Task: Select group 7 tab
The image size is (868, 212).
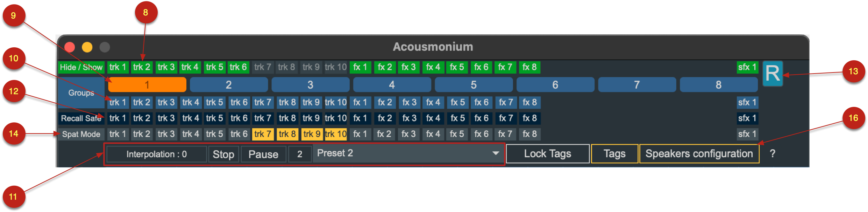Action: (637, 85)
